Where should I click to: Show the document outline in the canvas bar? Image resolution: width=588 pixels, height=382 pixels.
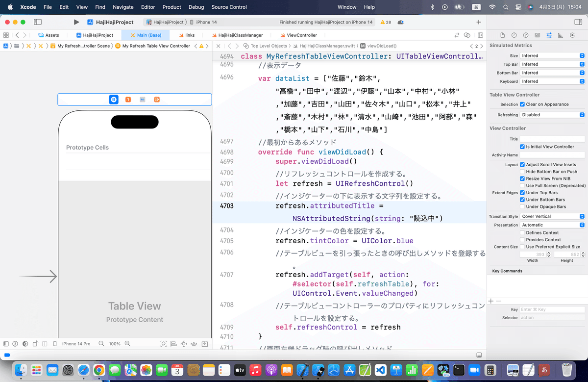(6, 344)
